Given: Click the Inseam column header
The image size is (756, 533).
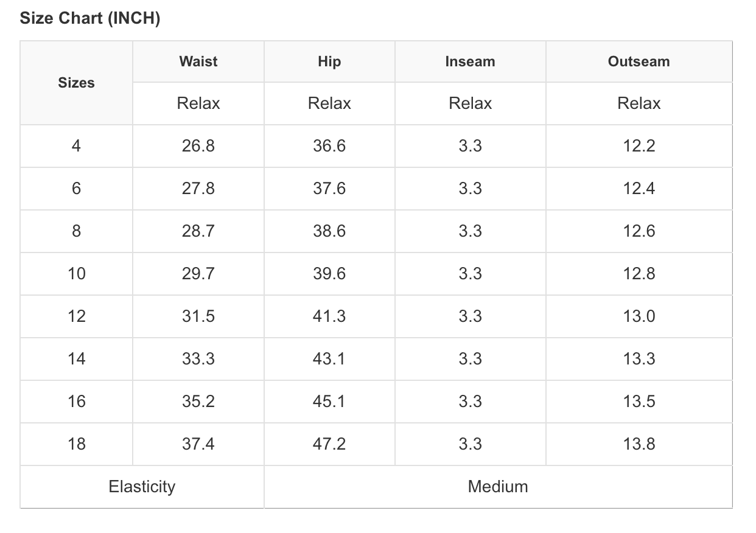Looking at the screenshot, I should pos(470,61).
